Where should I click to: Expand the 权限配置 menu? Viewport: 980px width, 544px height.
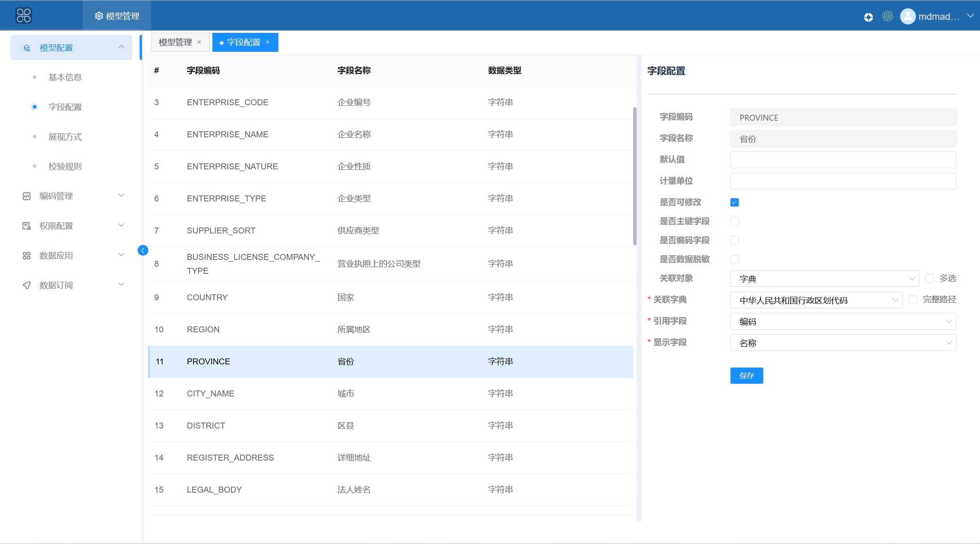(121, 225)
